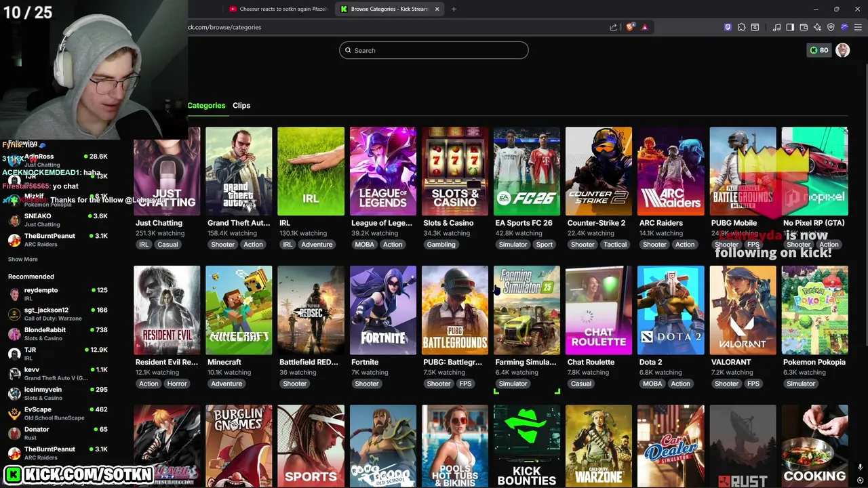The image size is (868, 488).
Task: Open the Kick Bounties category thumbnail
Action: click(x=527, y=446)
